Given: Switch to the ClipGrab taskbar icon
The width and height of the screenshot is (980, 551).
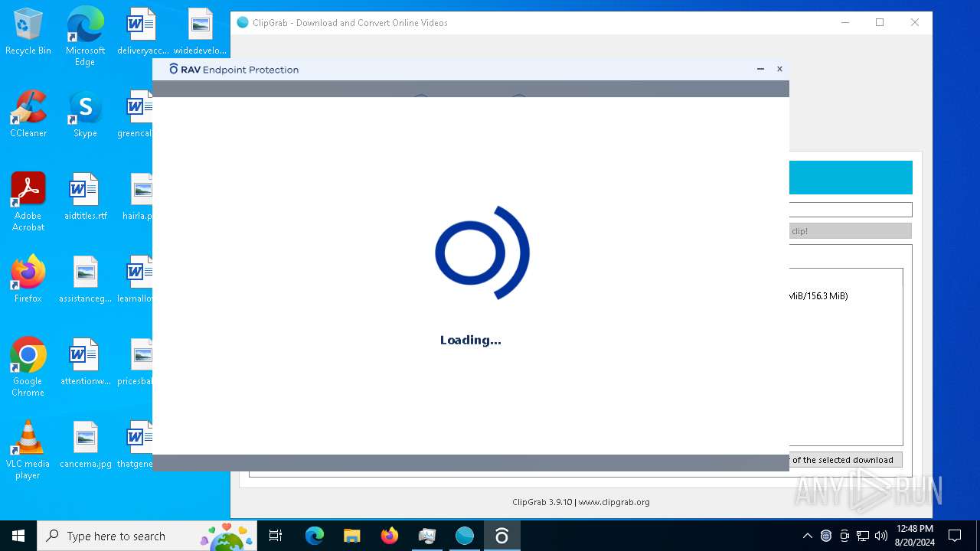Looking at the screenshot, I should pyautogui.click(x=465, y=536).
